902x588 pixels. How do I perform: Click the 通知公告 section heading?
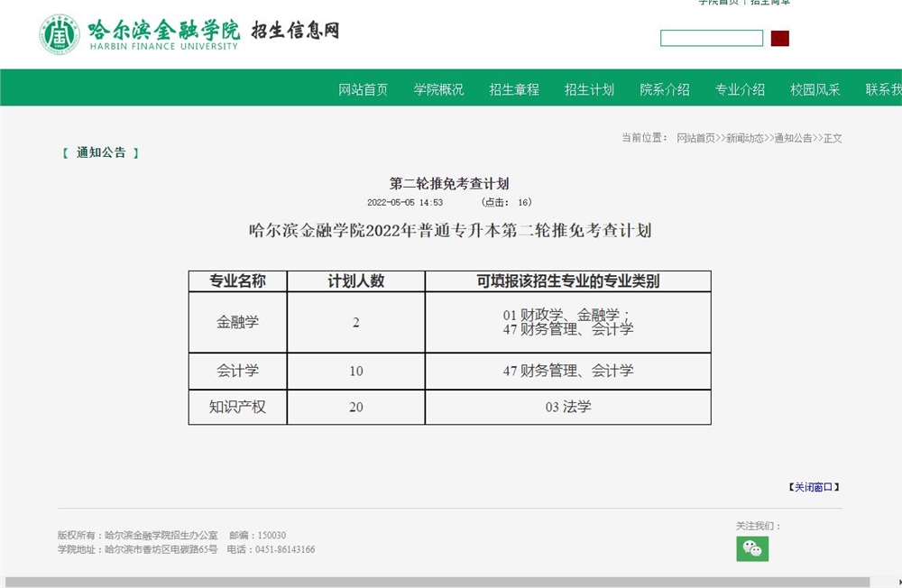(101, 152)
